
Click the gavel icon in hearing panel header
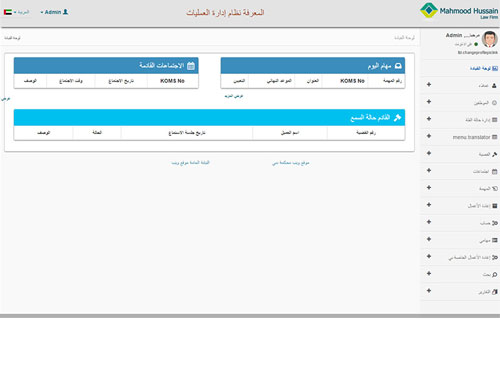397,117
